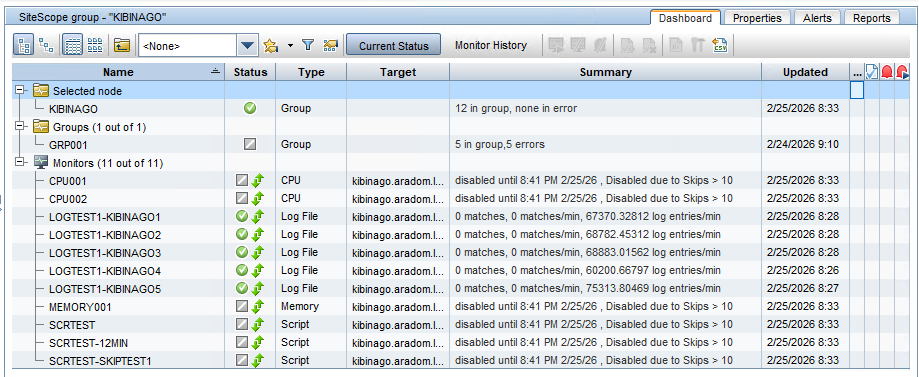Click LOGTEST1-KIBINAGO2's green check status icon
The height and width of the screenshot is (377, 919).
(x=242, y=235)
